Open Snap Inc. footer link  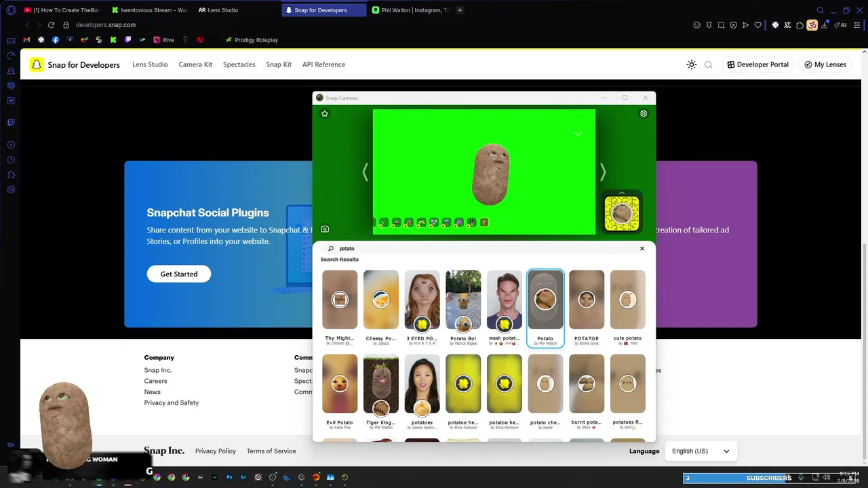click(x=158, y=370)
